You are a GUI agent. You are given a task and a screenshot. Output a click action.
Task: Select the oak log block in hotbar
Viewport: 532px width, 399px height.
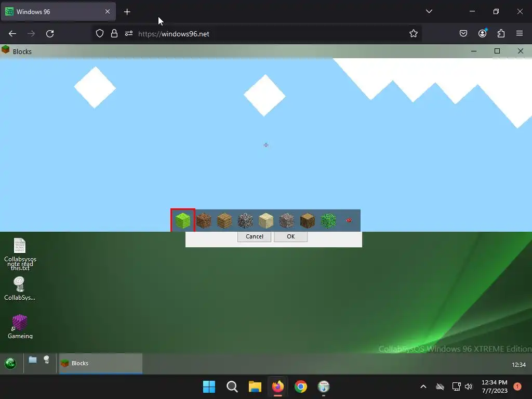coord(308,220)
